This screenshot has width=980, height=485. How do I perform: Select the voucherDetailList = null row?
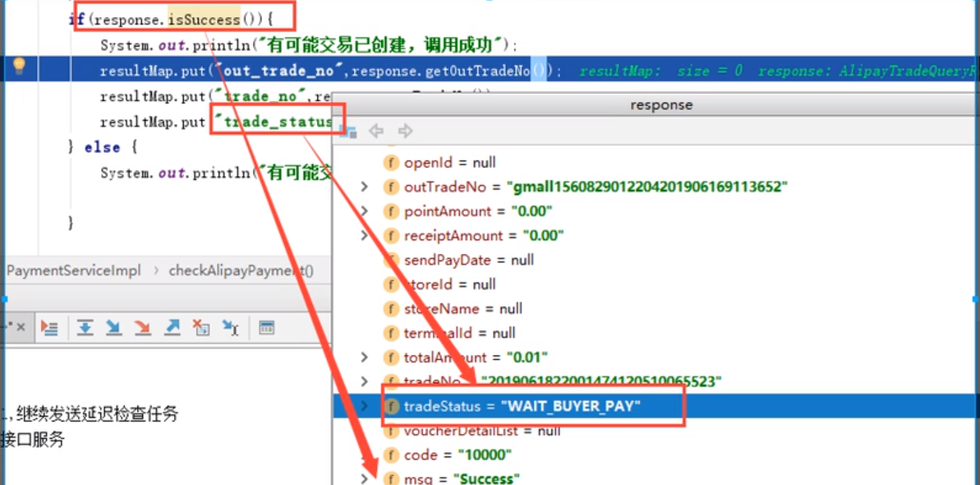[x=656, y=431]
